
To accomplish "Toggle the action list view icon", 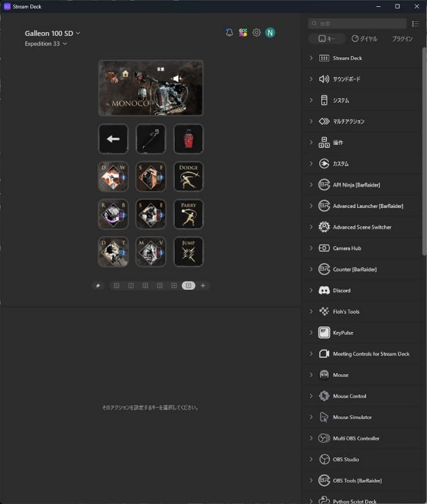I will tap(415, 24).
